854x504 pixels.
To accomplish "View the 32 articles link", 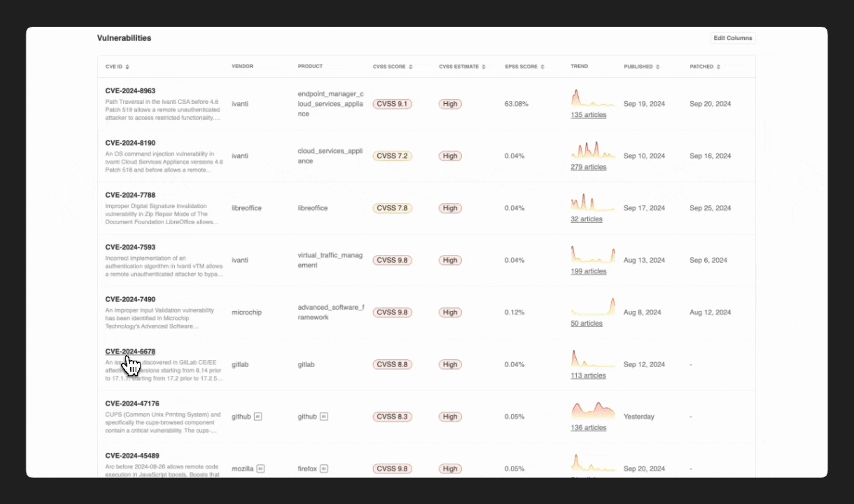I will click(586, 219).
